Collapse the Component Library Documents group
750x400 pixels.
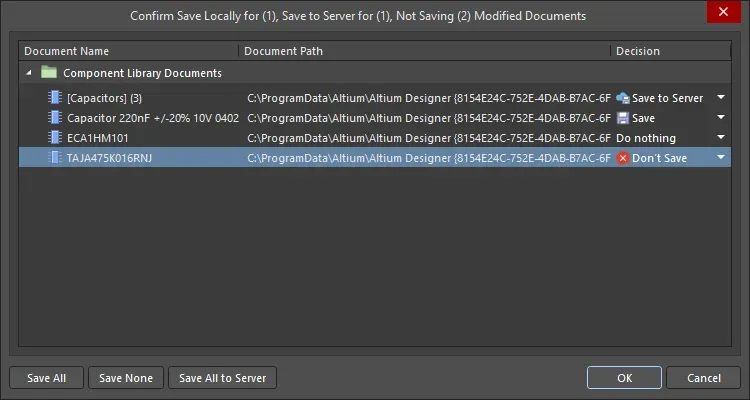tap(28, 73)
